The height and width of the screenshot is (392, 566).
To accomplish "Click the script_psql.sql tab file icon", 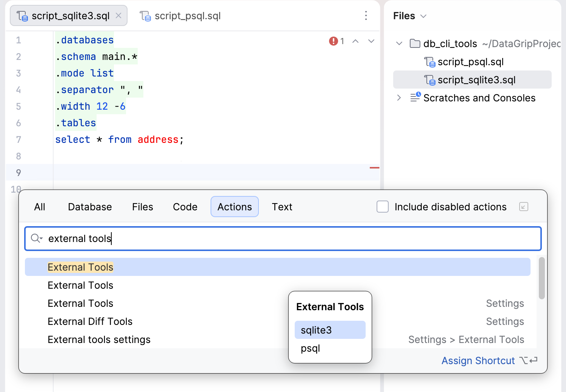I will pyautogui.click(x=145, y=16).
